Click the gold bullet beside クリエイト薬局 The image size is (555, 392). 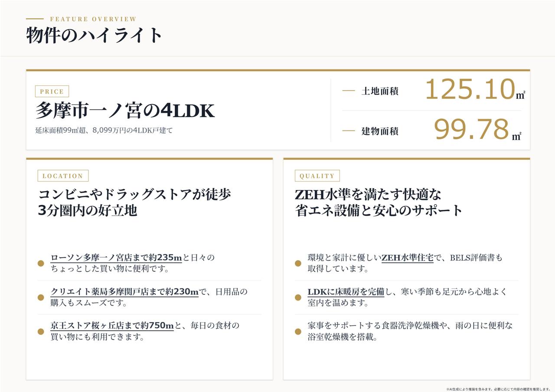click(41, 297)
